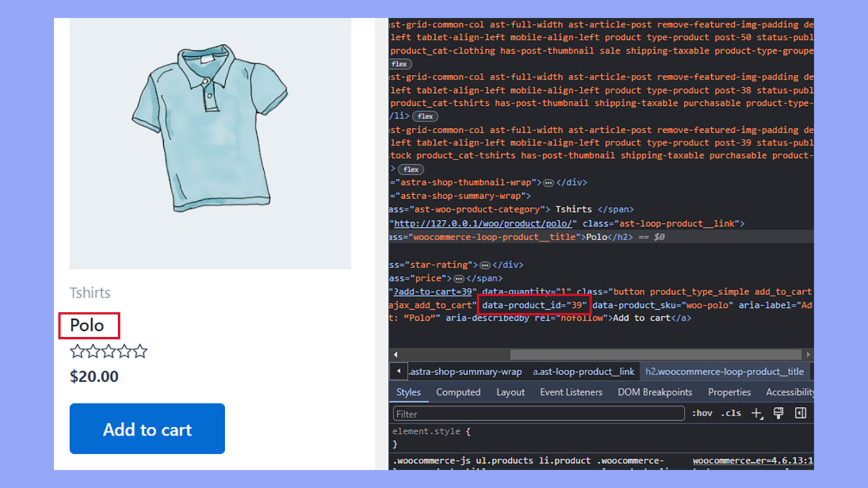Click the paintbrush icon in the Styles pane
This screenshot has width=868, height=488.
779,413
